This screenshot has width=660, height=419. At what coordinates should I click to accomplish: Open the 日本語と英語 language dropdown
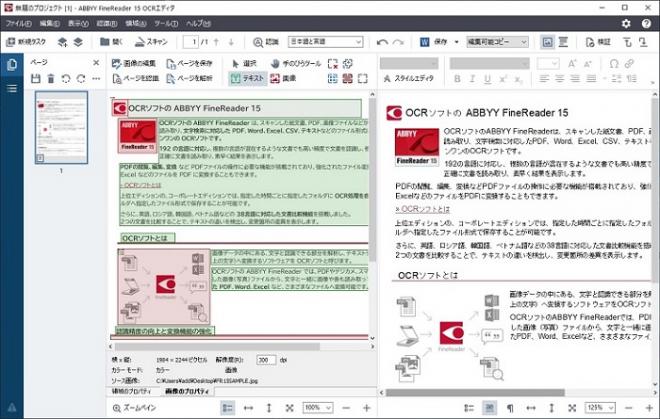click(325, 42)
